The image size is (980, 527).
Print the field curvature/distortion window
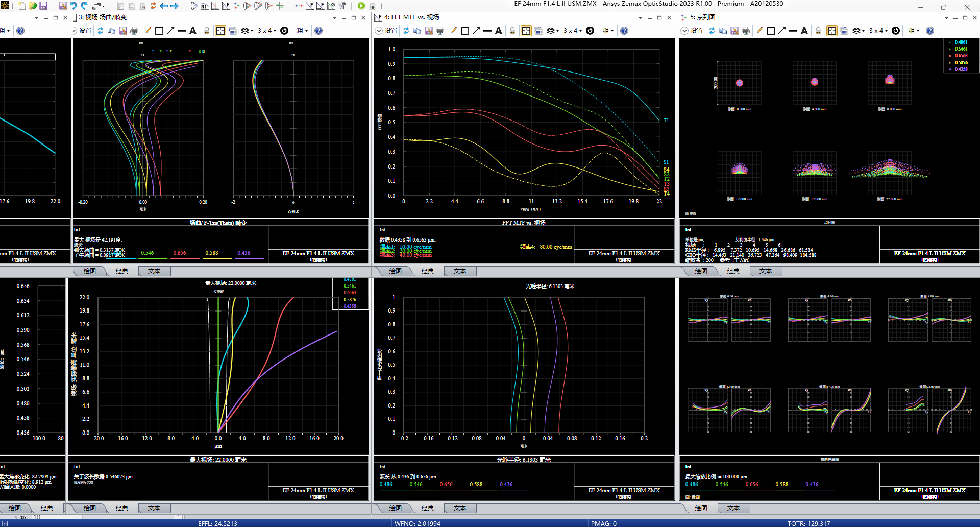click(134, 31)
